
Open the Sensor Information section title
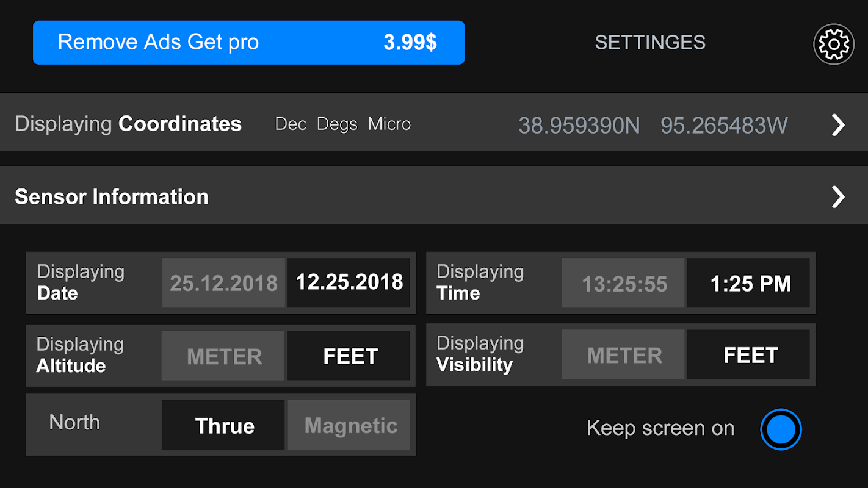112,197
